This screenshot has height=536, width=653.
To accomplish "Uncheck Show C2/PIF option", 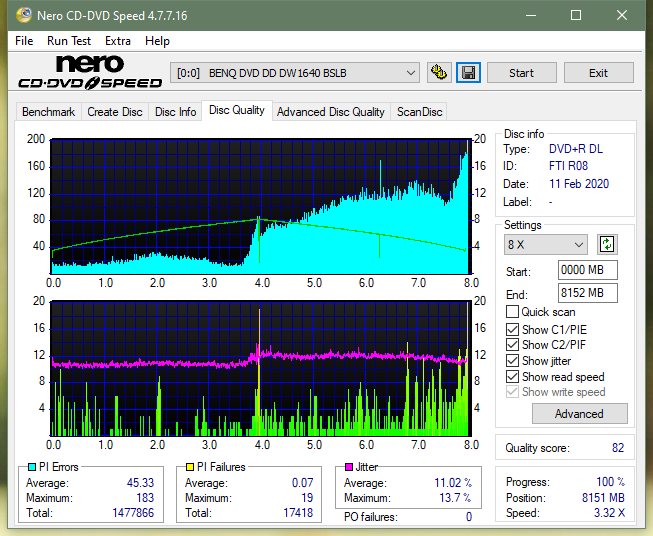I will point(512,345).
